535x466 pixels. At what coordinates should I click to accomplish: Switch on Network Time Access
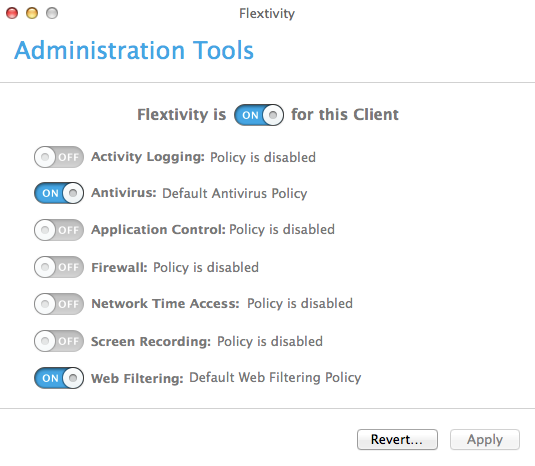point(59,304)
